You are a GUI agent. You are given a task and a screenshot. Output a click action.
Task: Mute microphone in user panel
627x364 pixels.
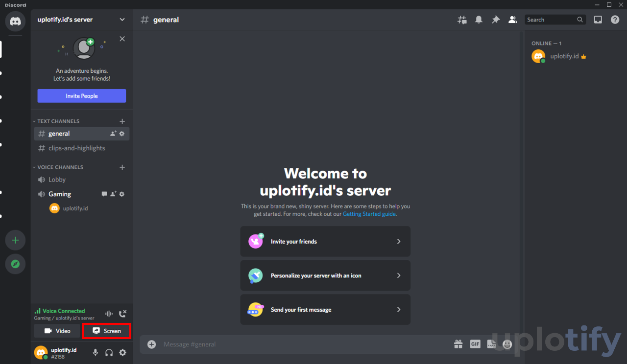click(96, 352)
